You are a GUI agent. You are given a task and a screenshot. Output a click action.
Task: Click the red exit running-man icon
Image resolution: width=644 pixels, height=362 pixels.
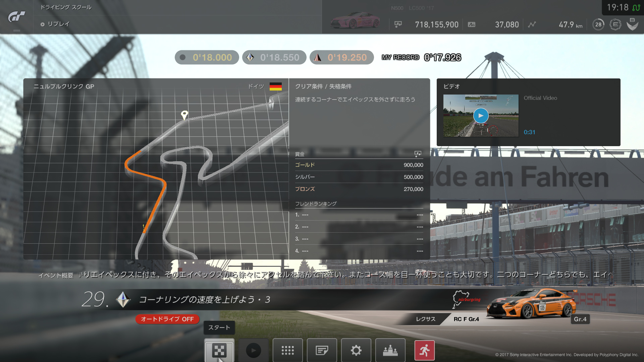pyautogui.click(x=425, y=351)
